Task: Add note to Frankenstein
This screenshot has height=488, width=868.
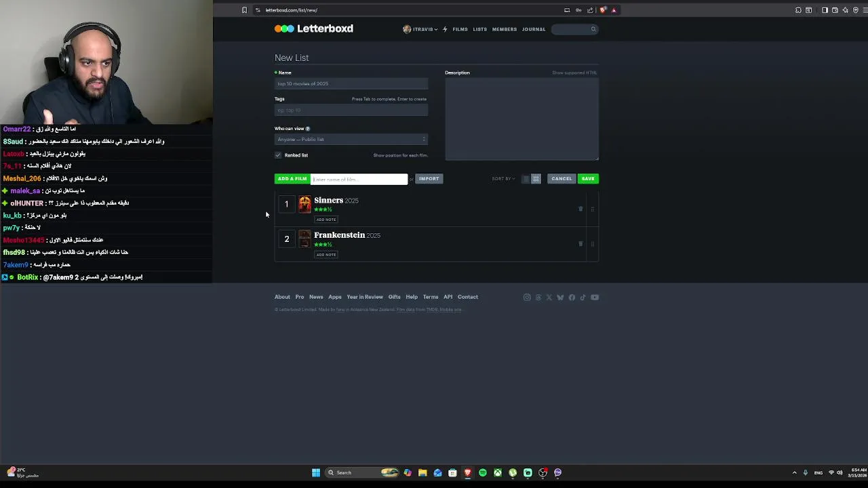Action: click(326, 255)
